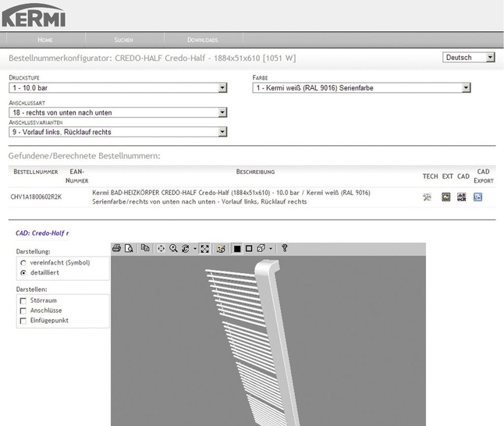The height and width of the screenshot is (426, 504).
Task: Enable the Anschlüsse checkbox
Action: tap(23, 311)
